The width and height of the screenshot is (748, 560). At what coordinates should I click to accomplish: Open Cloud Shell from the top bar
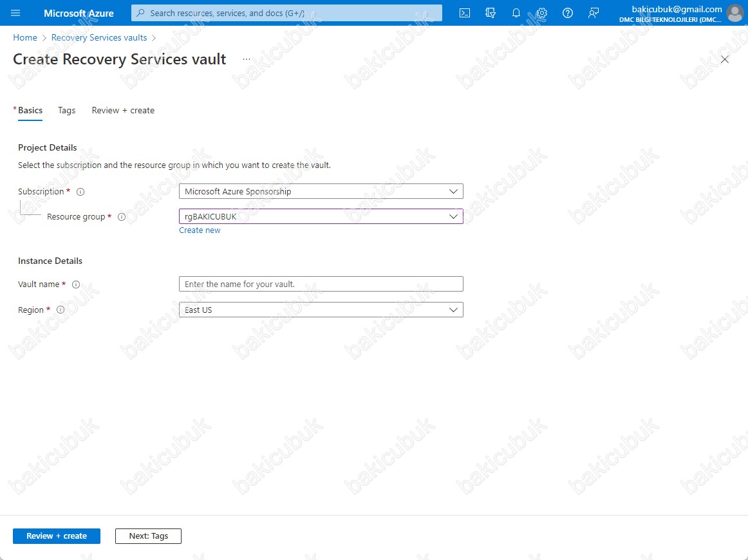[465, 13]
